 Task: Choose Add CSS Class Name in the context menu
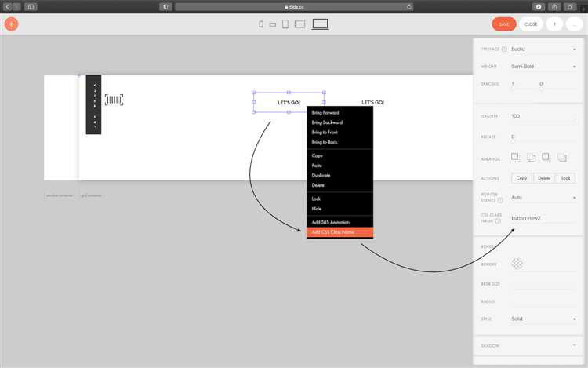pyautogui.click(x=339, y=232)
